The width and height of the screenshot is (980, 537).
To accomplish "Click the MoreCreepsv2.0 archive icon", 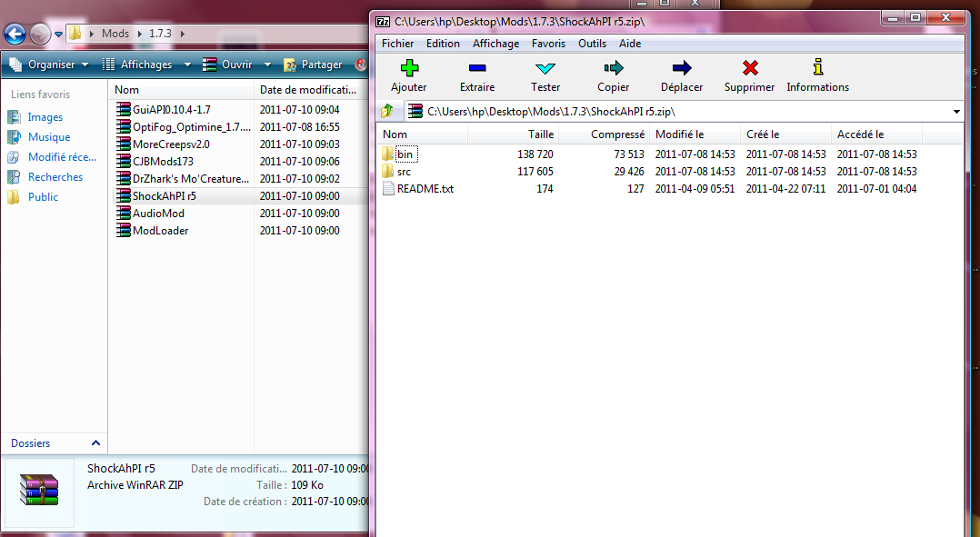I will (123, 144).
